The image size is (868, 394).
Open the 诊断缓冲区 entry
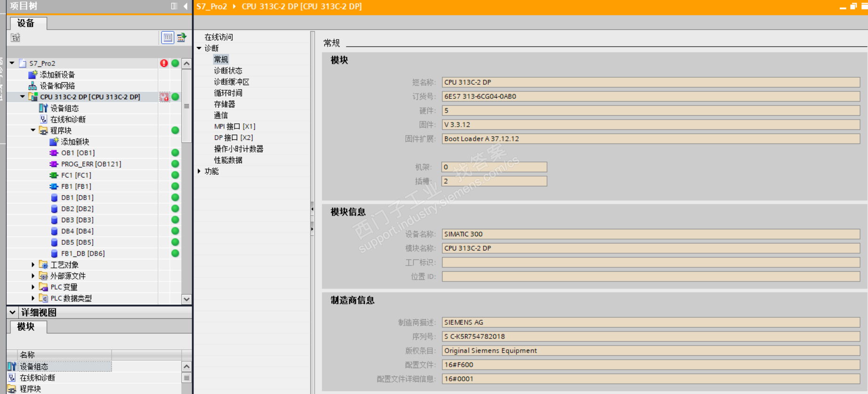pyautogui.click(x=232, y=82)
